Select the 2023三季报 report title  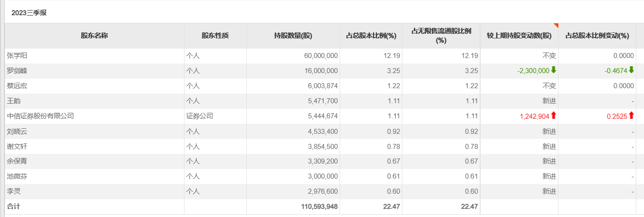(x=29, y=13)
